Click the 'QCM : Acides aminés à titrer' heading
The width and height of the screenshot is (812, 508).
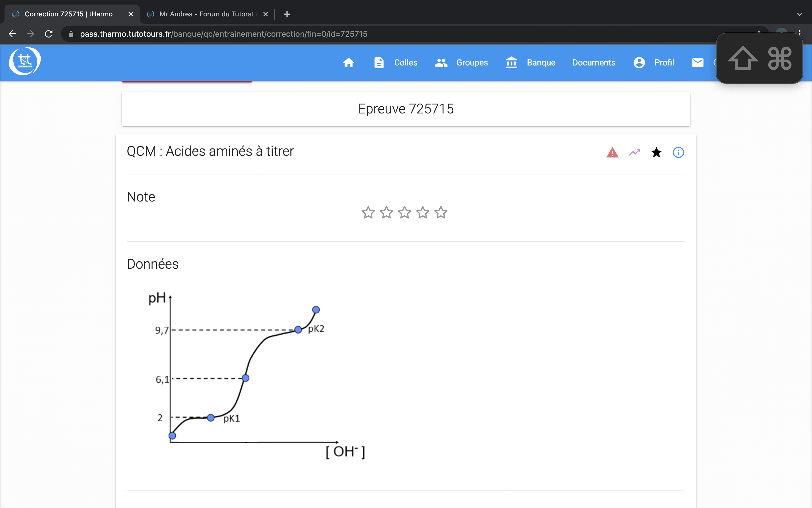(x=210, y=151)
